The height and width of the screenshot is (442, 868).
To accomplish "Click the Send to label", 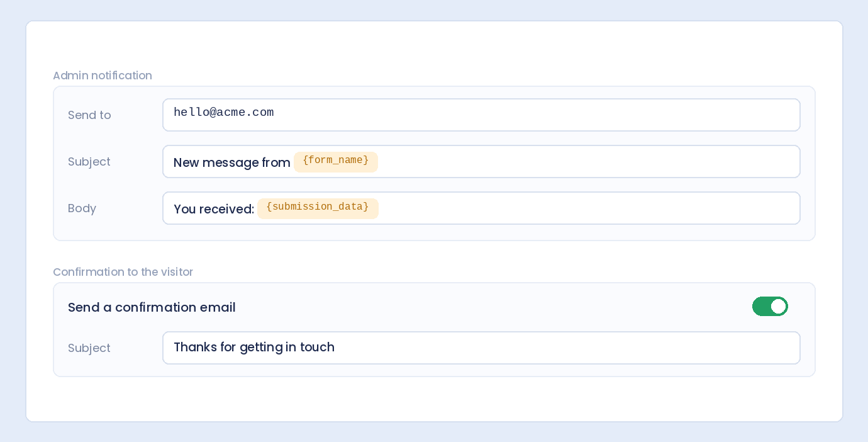I will tap(89, 115).
